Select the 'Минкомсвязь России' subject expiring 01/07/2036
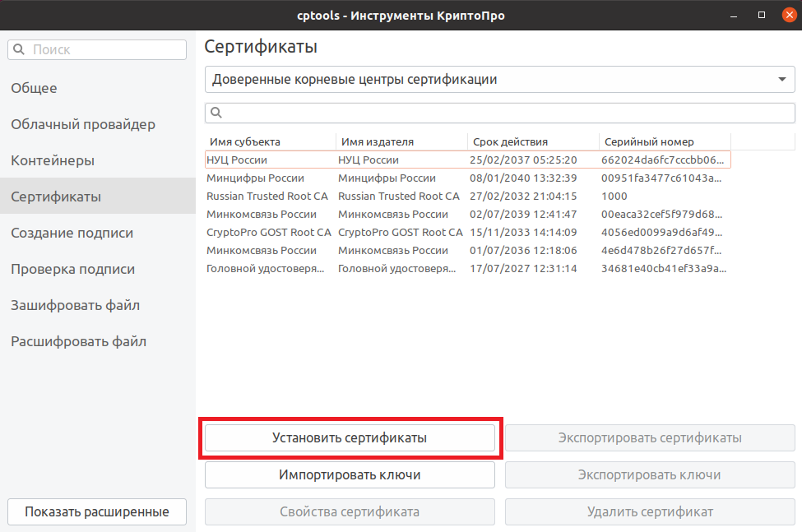The width and height of the screenshot is (802, 532). (x=262, y=251)
